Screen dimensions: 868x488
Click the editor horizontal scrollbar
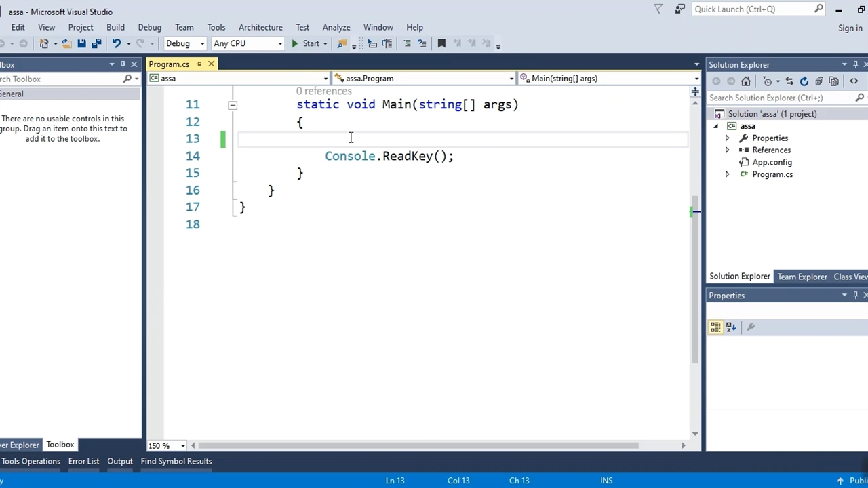[418, 445]
